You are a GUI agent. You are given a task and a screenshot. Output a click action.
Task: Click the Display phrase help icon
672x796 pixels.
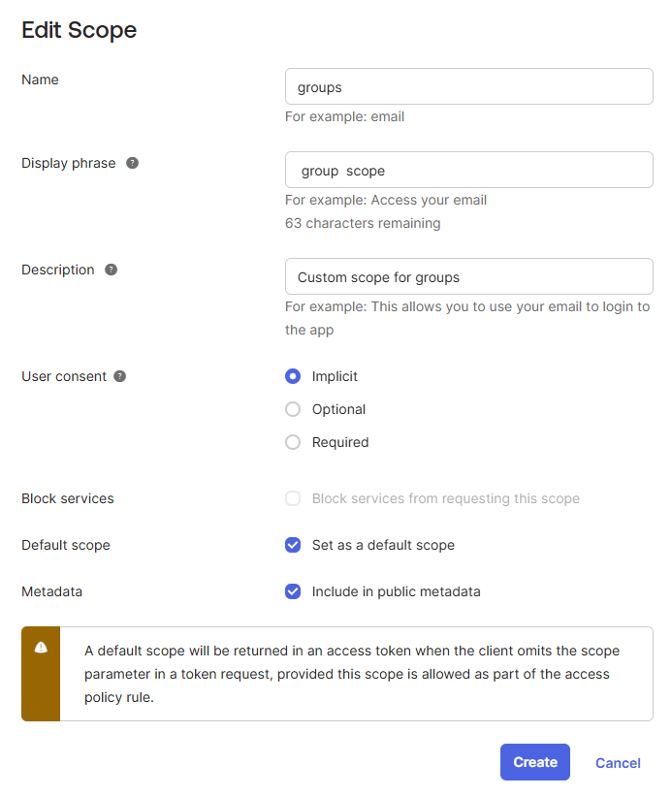coord(133,163)
